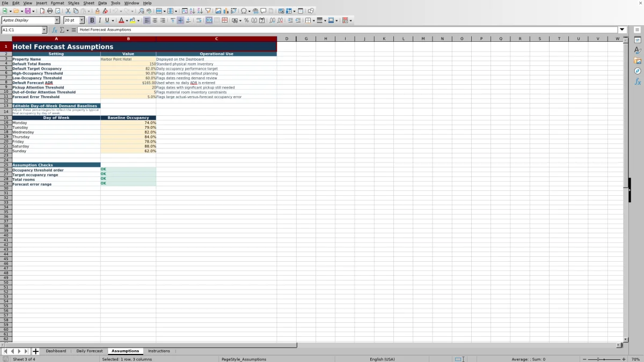Open the Paste options dropdown arrow

point(89,11)
